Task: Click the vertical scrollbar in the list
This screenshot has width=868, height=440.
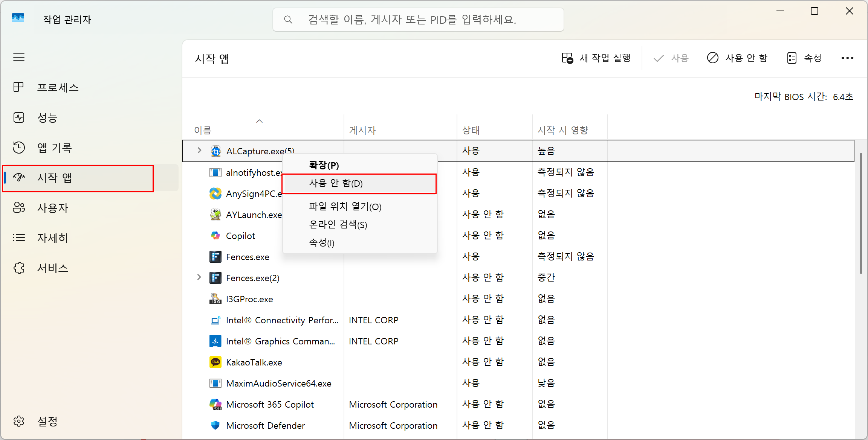Action: coord(861,213)
